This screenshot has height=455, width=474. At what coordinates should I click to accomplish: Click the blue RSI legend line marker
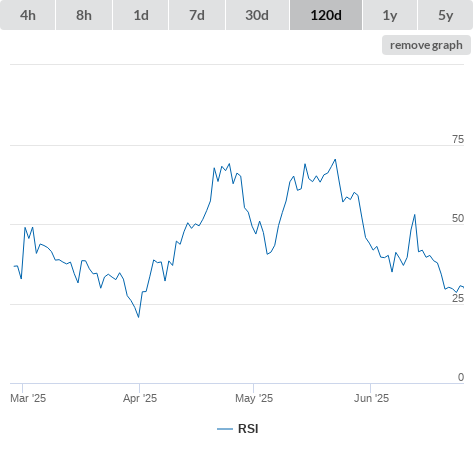point(225,429)
